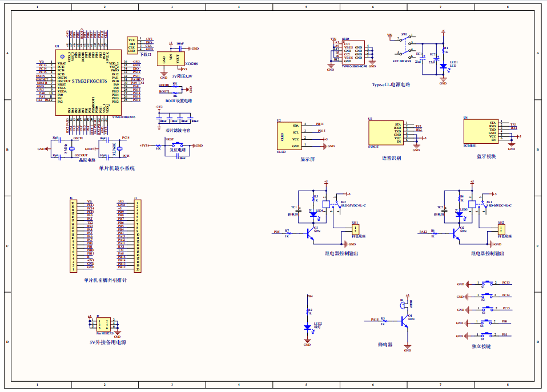
Task: Select the OLED display module U2
Action: click(x=289, y=136)
